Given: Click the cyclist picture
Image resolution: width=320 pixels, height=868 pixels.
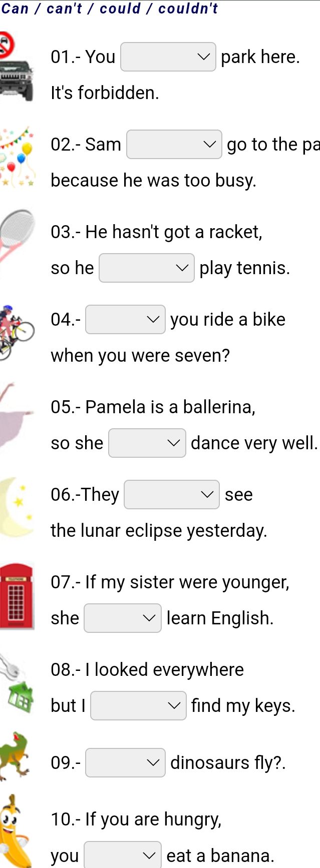Looking at the screenshot, I should point(17,332).
